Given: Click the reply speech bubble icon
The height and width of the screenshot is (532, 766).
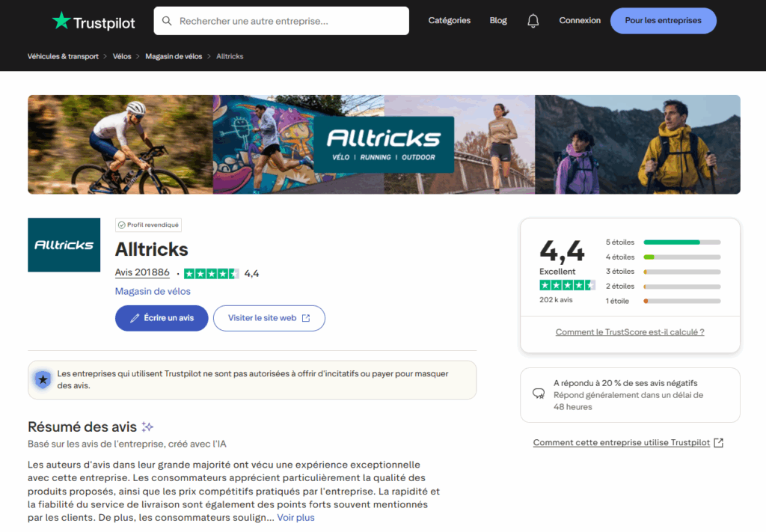Looking at the screenshot, I should (538, 394).
